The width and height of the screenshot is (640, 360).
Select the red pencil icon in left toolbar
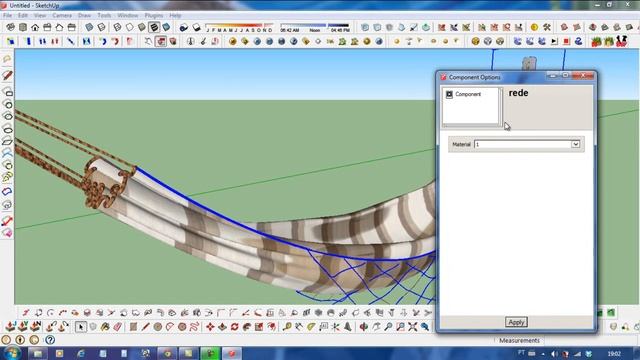[x=7, y=75]
